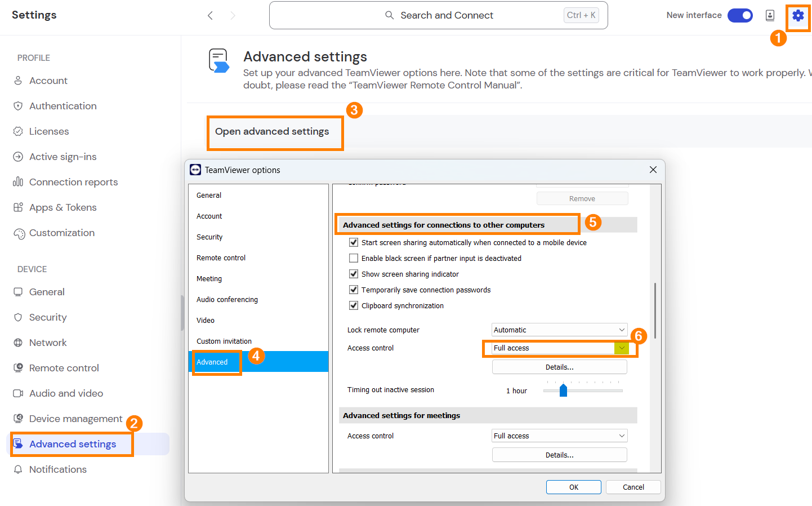Click the options dialog vertical scrollbar
The image size is (812, 506).
coord(655,310)
